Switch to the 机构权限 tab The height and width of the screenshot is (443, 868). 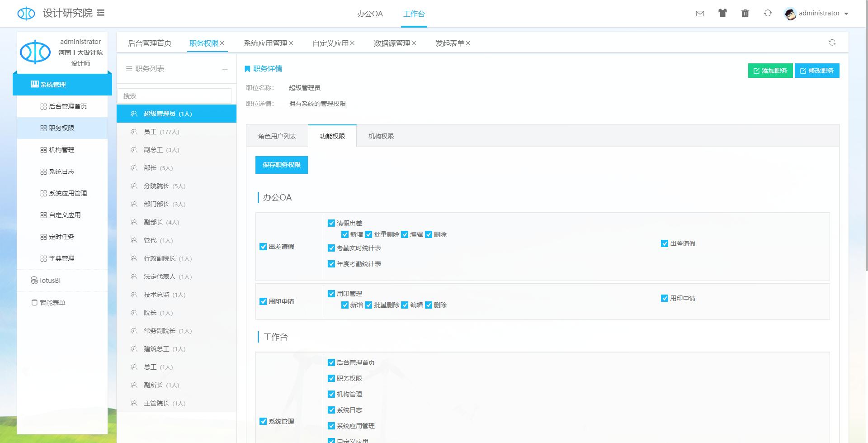click(x=381, y=136)
